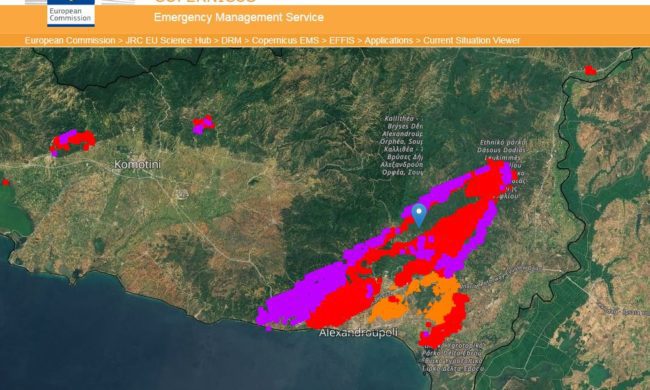Open the European Commission logo

pos(71,13)
